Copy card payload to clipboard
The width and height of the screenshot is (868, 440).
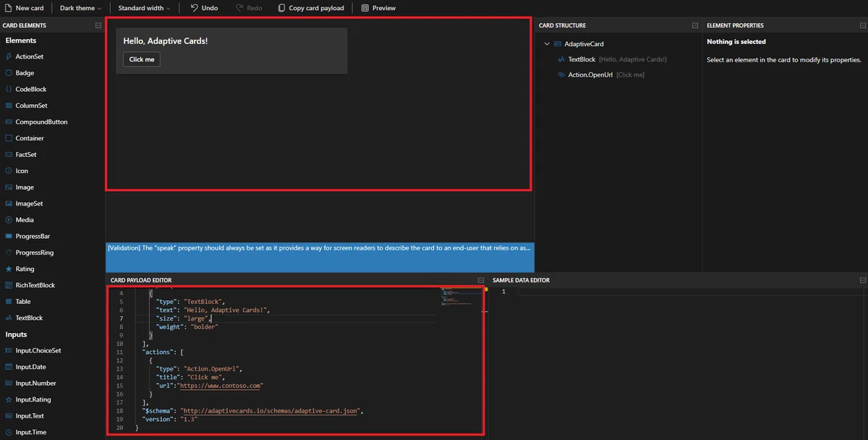coord(311,8)
